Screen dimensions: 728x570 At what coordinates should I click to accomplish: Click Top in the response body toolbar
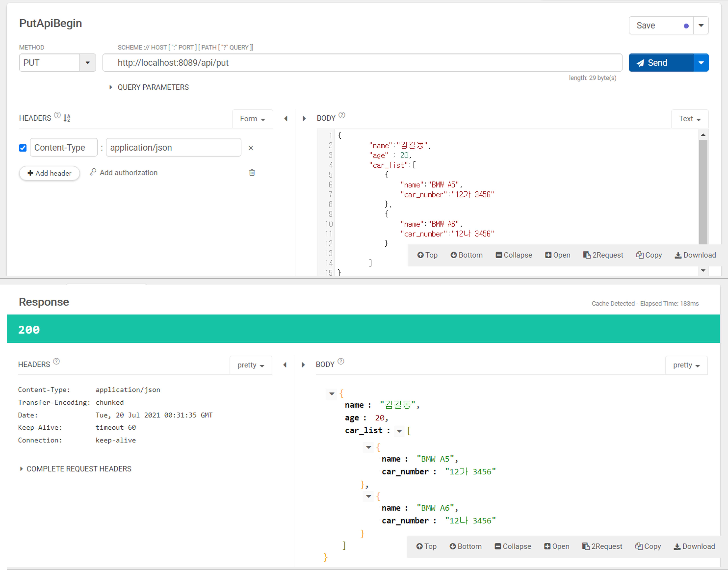tap(426, 547)
